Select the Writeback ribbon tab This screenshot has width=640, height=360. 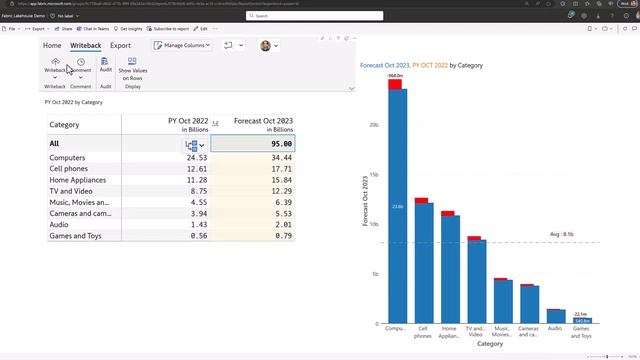(x=85, y=45)
